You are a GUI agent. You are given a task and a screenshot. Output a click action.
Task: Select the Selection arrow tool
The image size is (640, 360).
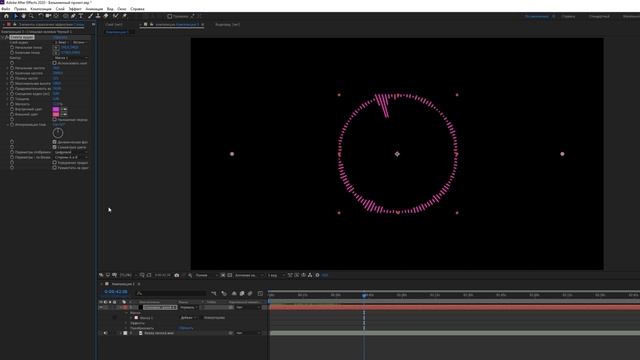(16, 16)
